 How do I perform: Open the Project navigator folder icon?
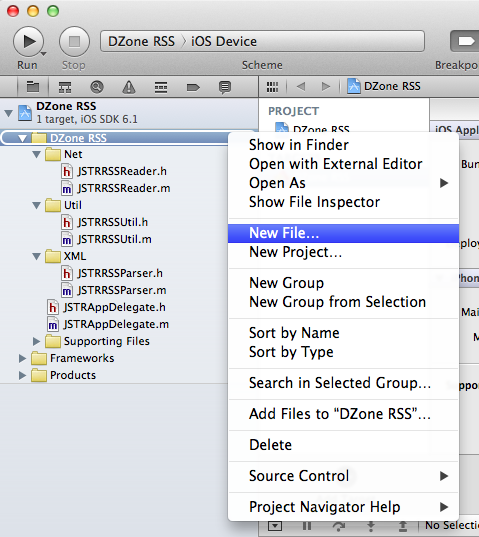tap(33, 87)
